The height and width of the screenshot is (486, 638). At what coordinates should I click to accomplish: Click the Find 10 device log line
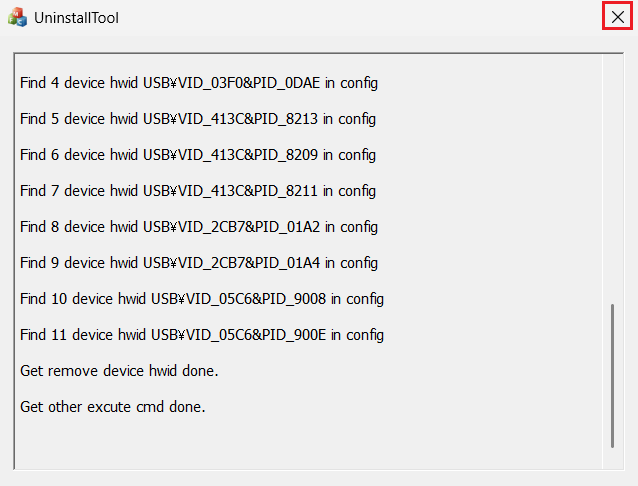tap(202, 299)
